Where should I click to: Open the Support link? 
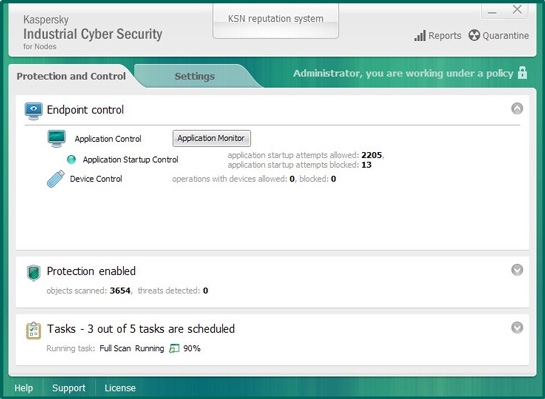pos(68,388)
